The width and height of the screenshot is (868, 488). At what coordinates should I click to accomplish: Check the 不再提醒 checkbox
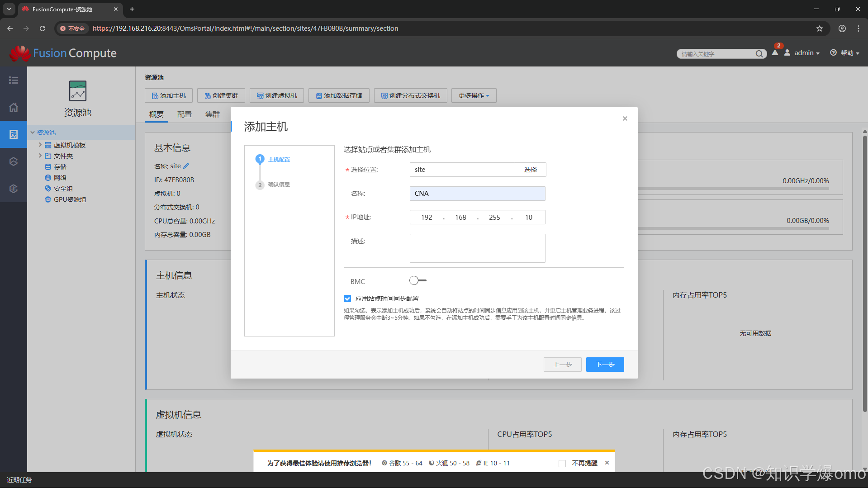click(x=562, y=463)
